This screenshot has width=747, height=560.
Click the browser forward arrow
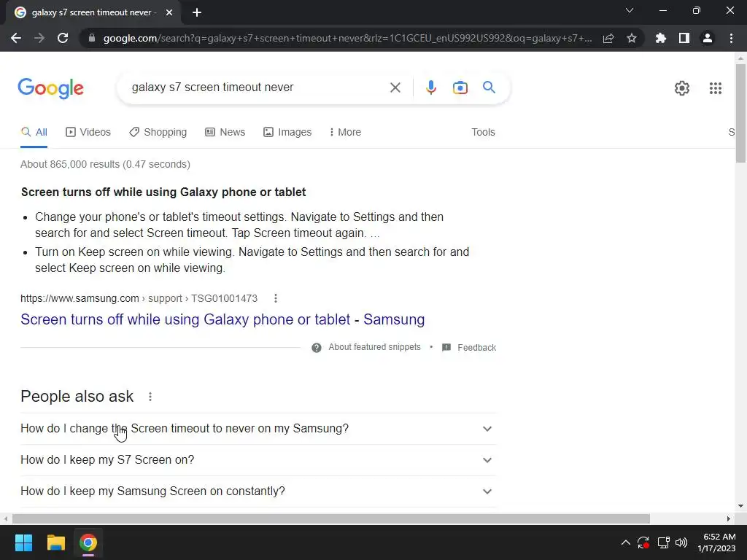pos(39,38)
